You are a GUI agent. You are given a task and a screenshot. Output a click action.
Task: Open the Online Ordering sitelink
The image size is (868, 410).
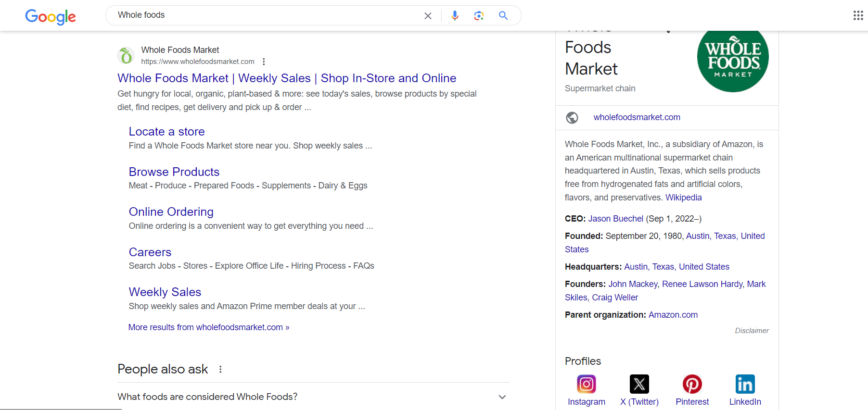(171, 212)
